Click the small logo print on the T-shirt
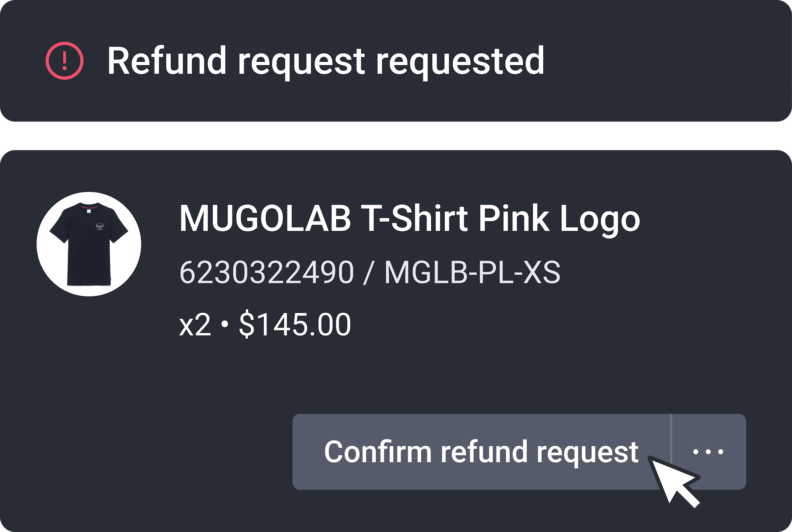Viewport: 792px width, 532px height. click(x=99, y=227)
